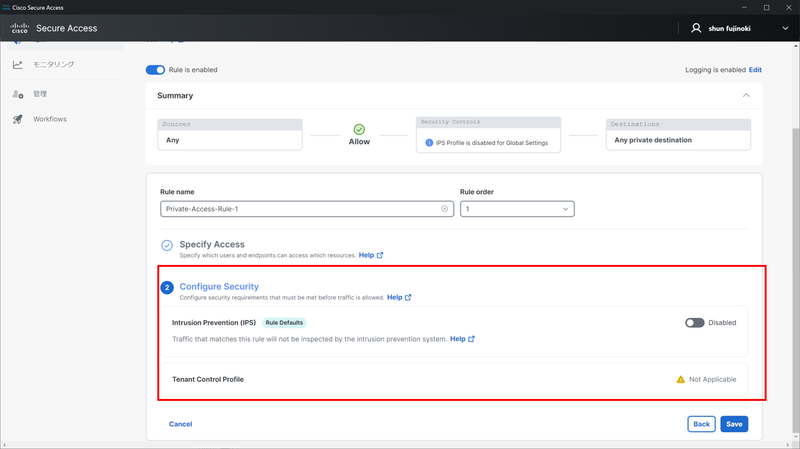The image size is (800, 449).
Task: Click the IPS Profile info icon
Action: coord(429,143)
